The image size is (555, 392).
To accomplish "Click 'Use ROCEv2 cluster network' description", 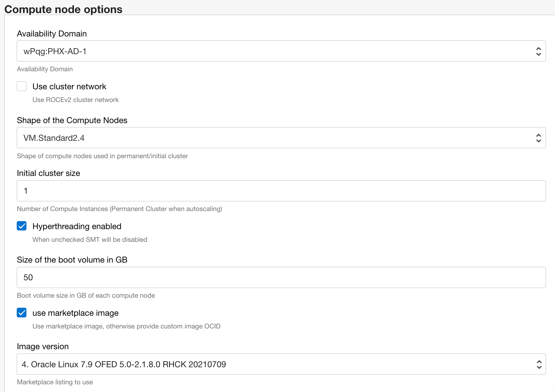I will coord(76,100).
